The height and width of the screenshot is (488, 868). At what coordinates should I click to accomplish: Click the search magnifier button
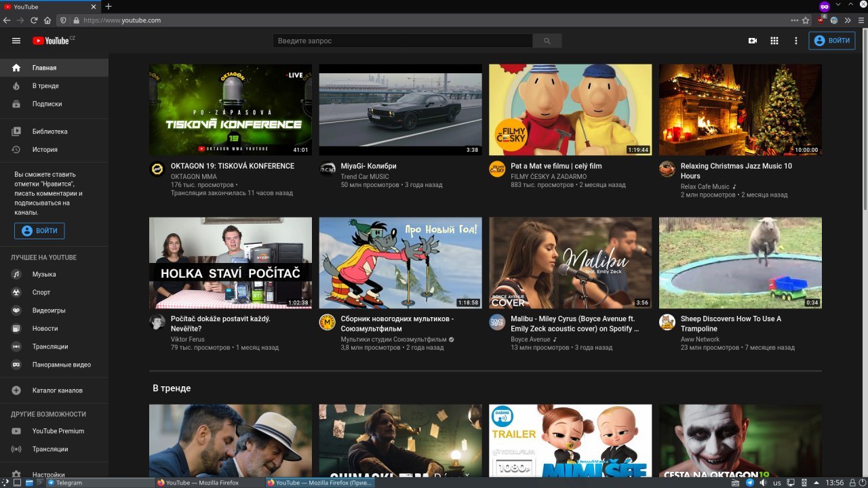coord(547,41)
